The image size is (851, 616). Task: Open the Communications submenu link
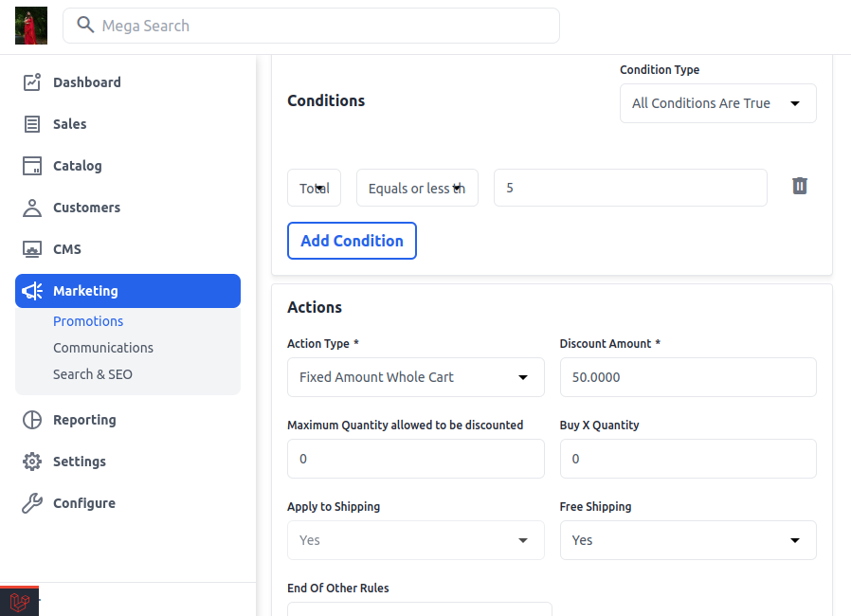click(x=103, y=348)
